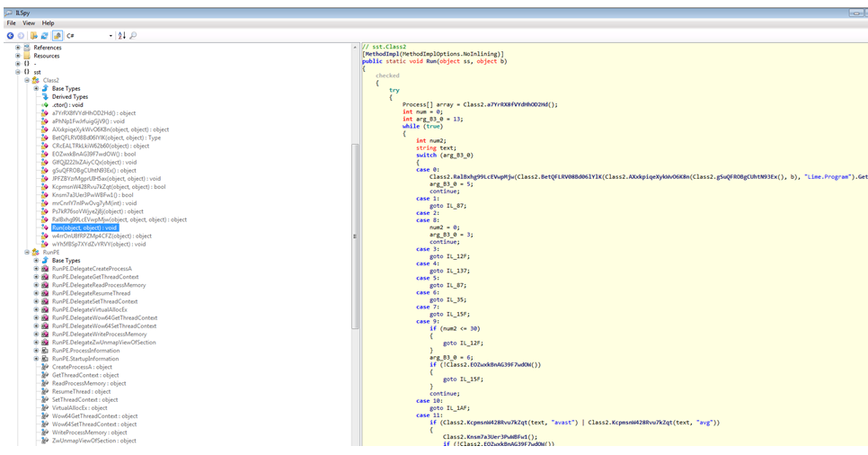This screenshot has height=455, width=868.
Task: Click the tree panel vertical scrollbar thumb
Action: (x=356, y=236)
